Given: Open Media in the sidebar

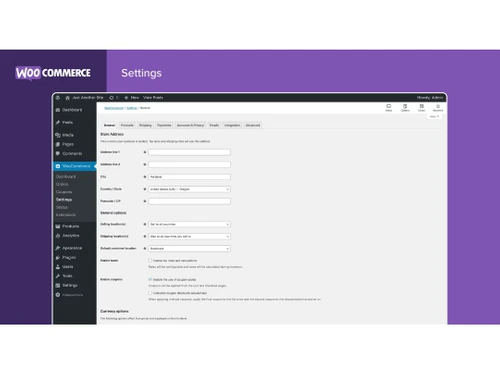Looking at the screenshot, I should tap(65, 135).
